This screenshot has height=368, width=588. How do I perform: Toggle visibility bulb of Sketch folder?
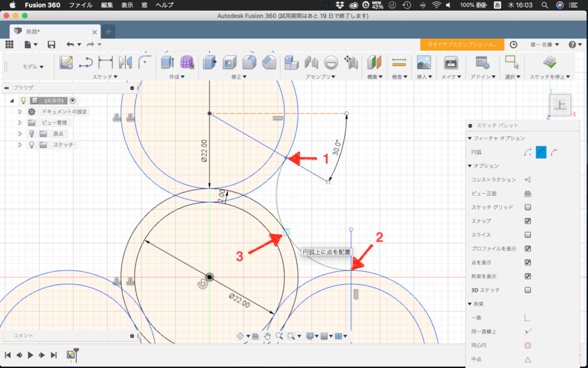tap(32, 144)
